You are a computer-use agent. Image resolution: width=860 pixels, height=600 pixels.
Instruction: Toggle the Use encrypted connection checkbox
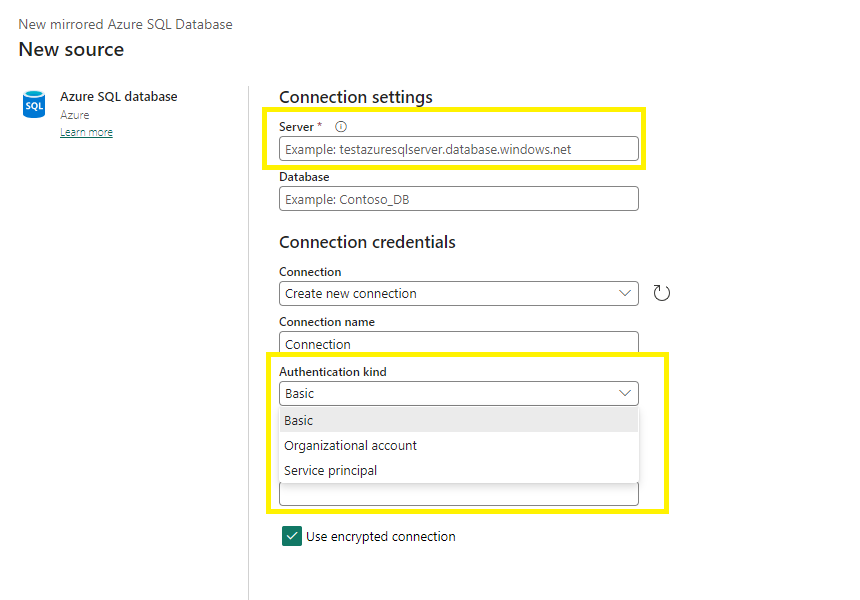tap(292, 537)
